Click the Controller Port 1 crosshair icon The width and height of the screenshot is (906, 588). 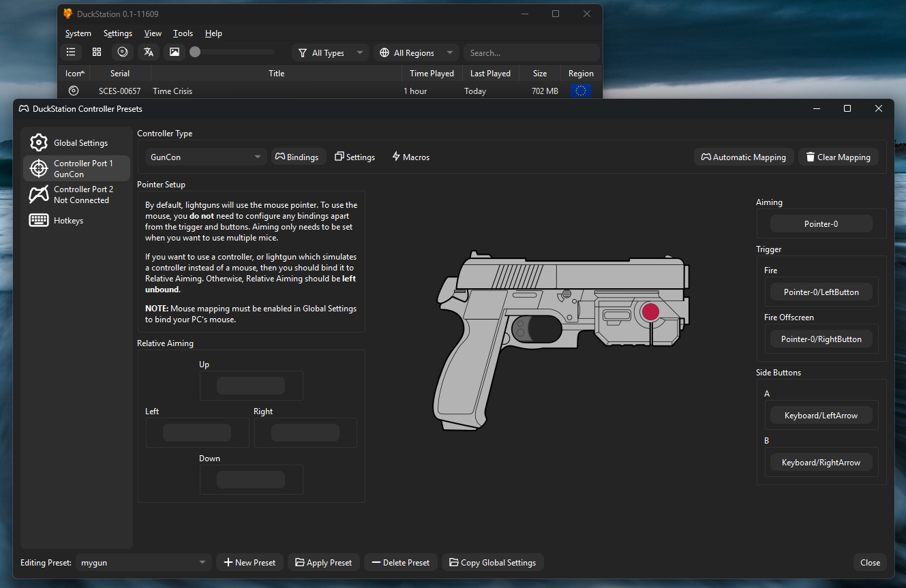pos(39,168)
